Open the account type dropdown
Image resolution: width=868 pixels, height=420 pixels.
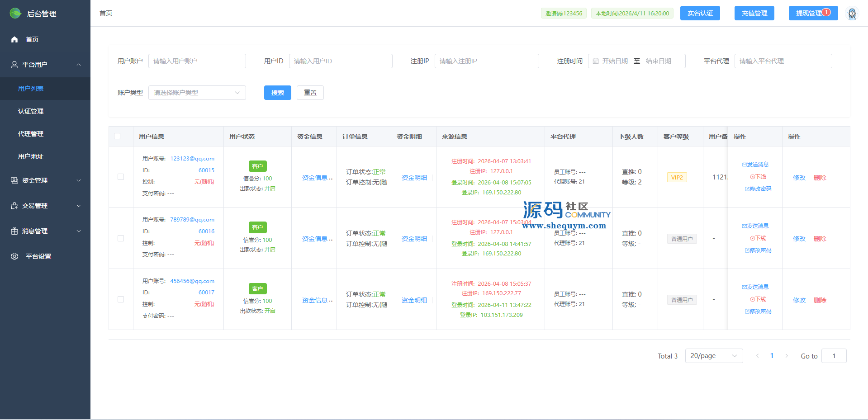197,93
